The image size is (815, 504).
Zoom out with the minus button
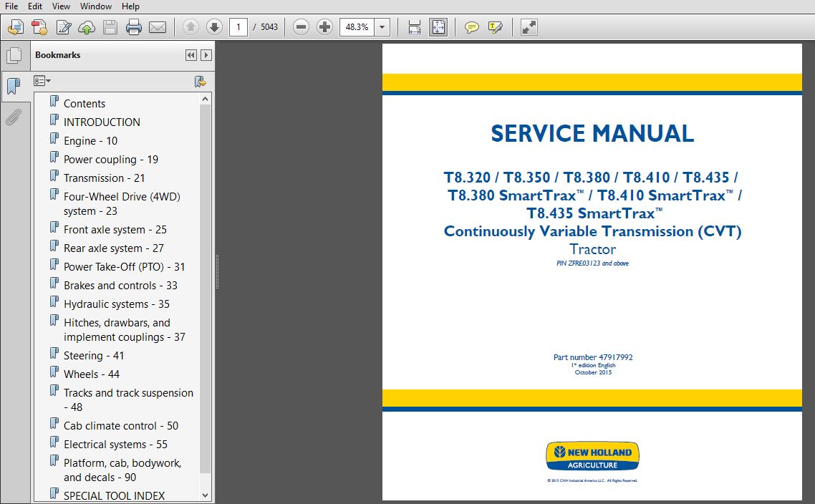(x=301, y=27)
